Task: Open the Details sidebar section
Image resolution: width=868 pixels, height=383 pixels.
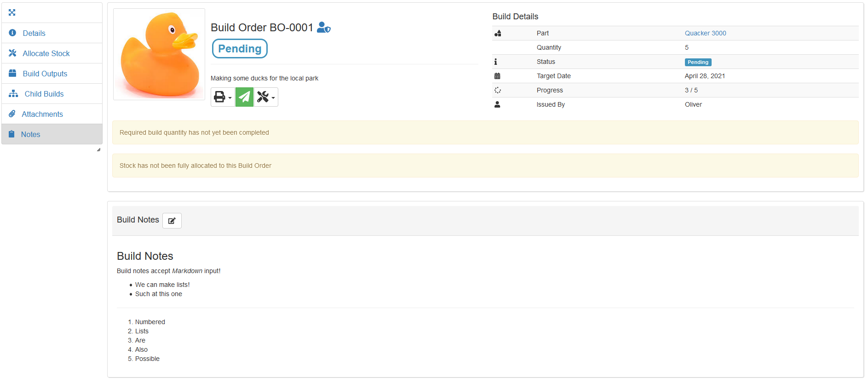Action: pos(34,33)
